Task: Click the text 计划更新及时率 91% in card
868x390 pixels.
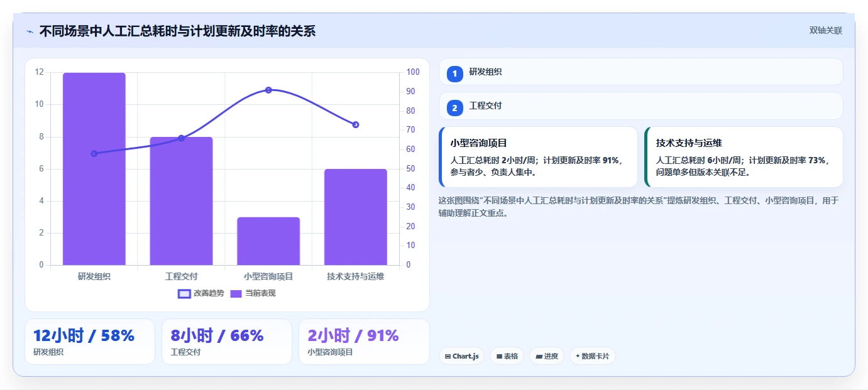Action: pyautogui.click(x=581, y=160)
